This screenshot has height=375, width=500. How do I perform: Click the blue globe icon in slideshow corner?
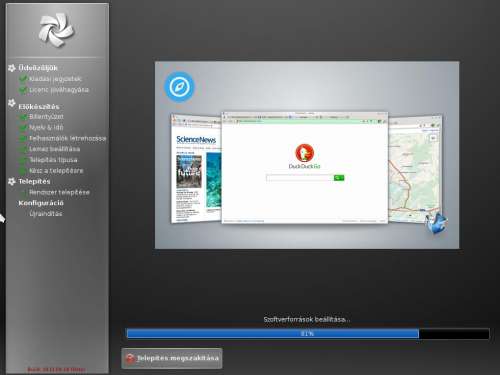coord(436,223)
